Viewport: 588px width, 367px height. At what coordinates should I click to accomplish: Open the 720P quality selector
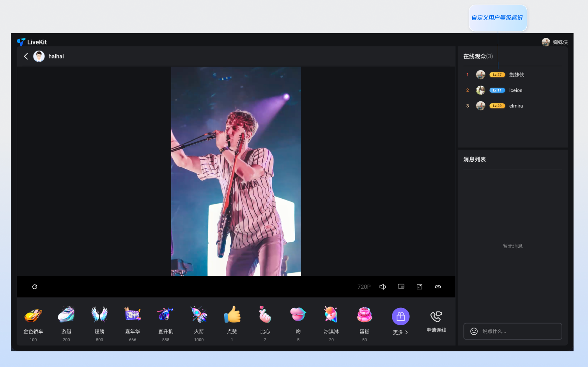tap(364, 287)
